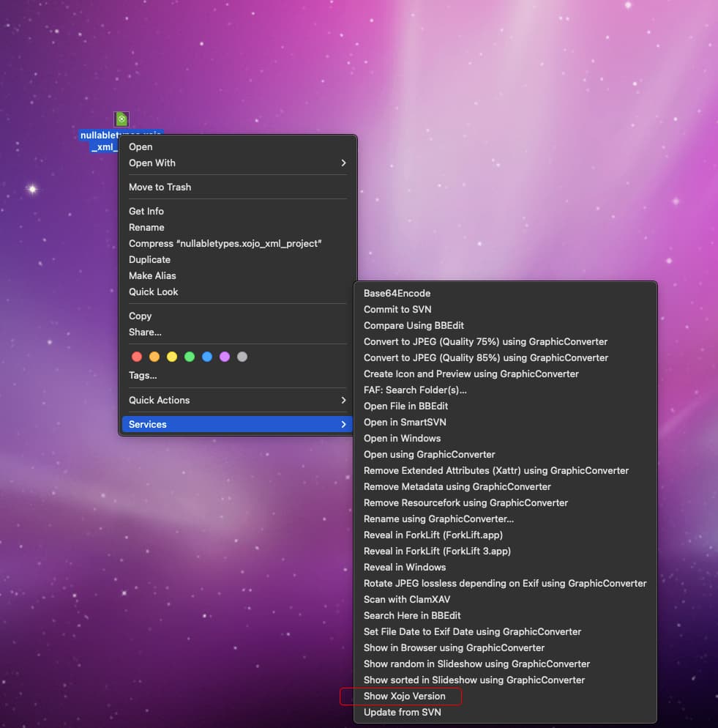
Task: Select Remove Resourcefork using GraphicConverter
Action: point(505,503)
